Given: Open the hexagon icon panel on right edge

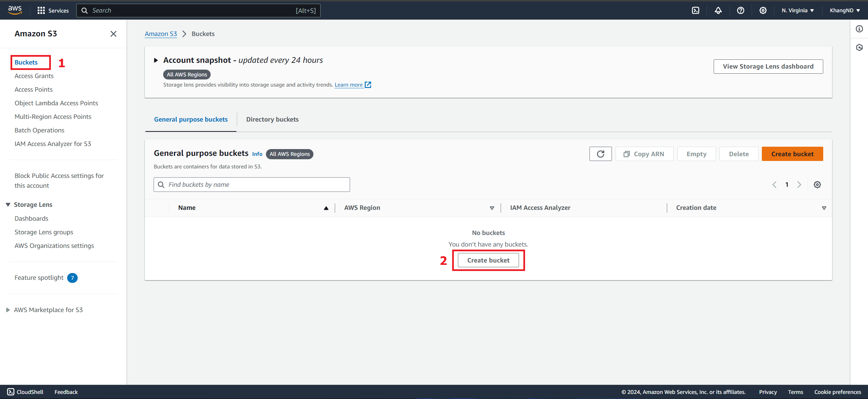Looking at the screenshot, I should tap(859, 47).
